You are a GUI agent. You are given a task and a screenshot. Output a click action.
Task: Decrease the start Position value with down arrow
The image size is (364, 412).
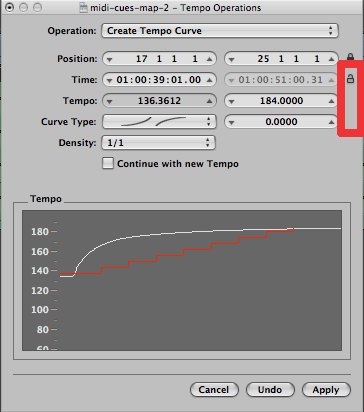pos(109,60)
